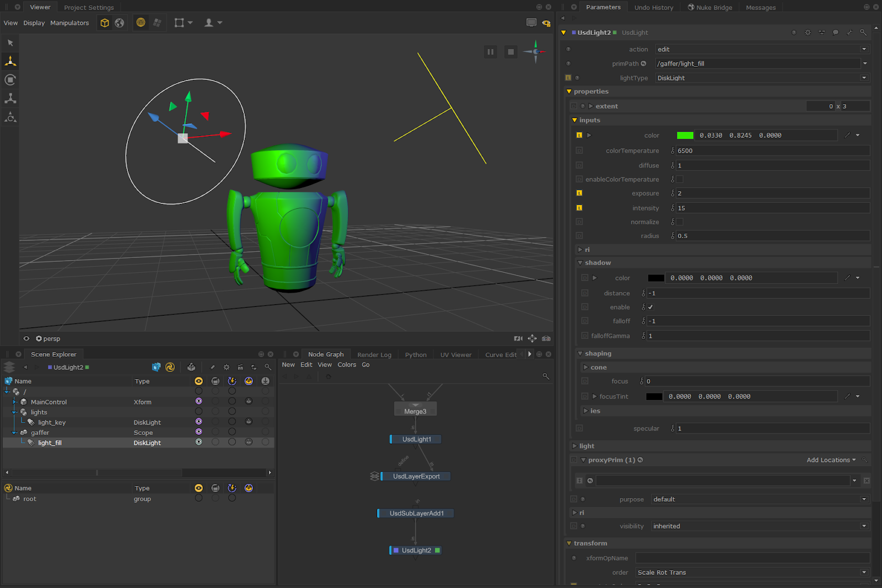Click the arrow selection tool

click(10, 43)
